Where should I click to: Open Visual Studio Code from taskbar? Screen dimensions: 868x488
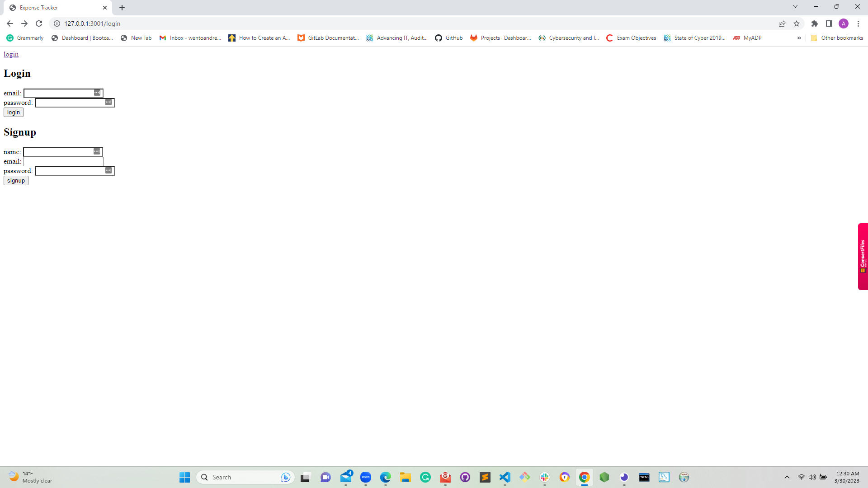pos(505,477)
